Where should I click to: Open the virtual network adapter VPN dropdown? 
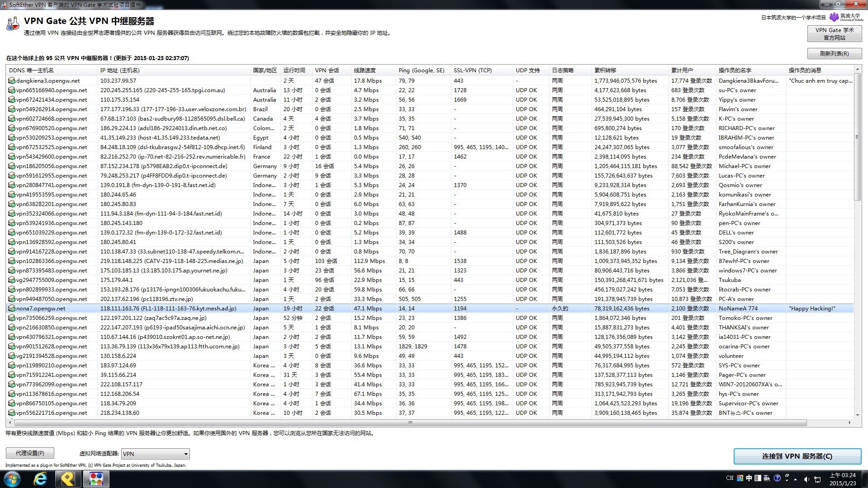coord(155,454)
